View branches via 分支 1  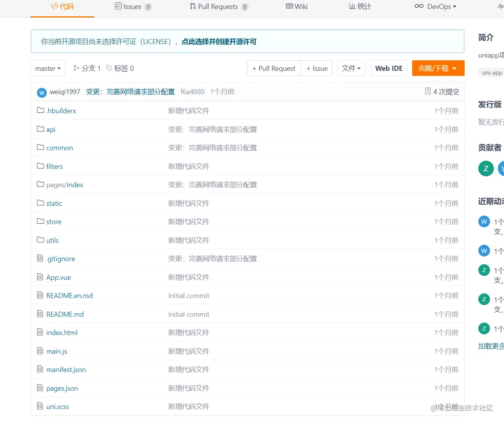click(x=87, y=68)
